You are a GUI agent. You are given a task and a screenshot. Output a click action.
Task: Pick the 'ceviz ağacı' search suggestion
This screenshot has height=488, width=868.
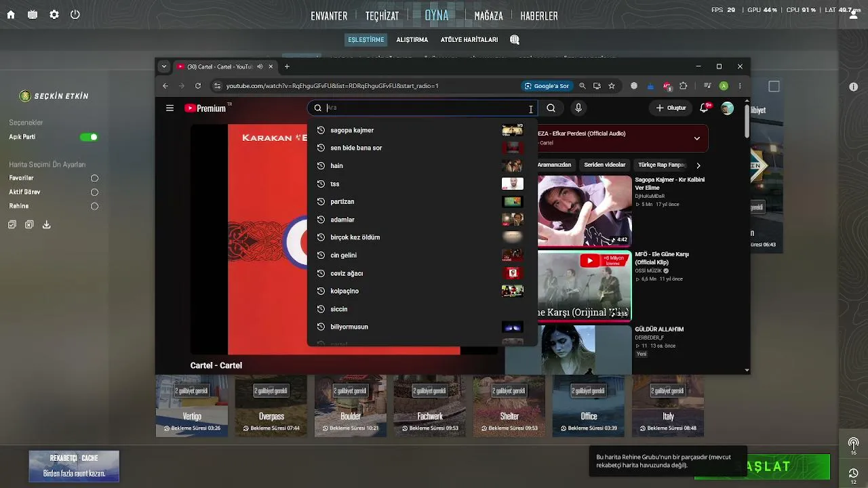pyautogui.click(x=422, y=273)
